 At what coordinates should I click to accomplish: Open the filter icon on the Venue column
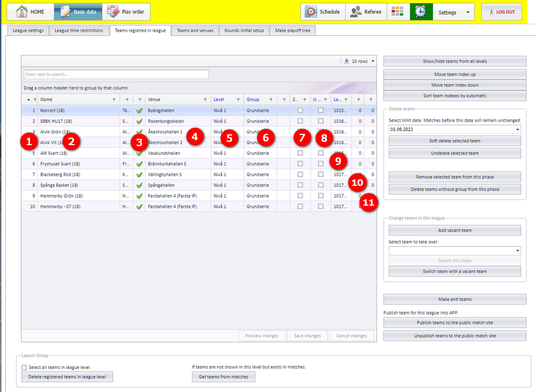click(x=205, y=100)
